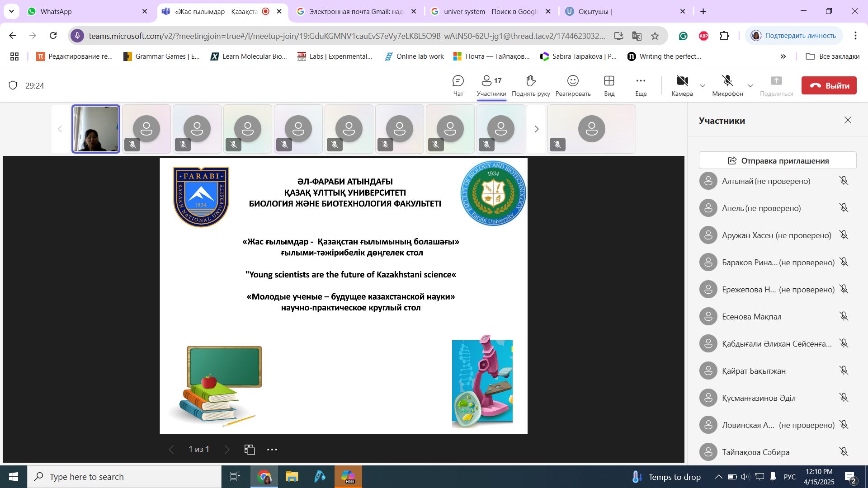Open slide pop-out view icon

tap(250, 450)
